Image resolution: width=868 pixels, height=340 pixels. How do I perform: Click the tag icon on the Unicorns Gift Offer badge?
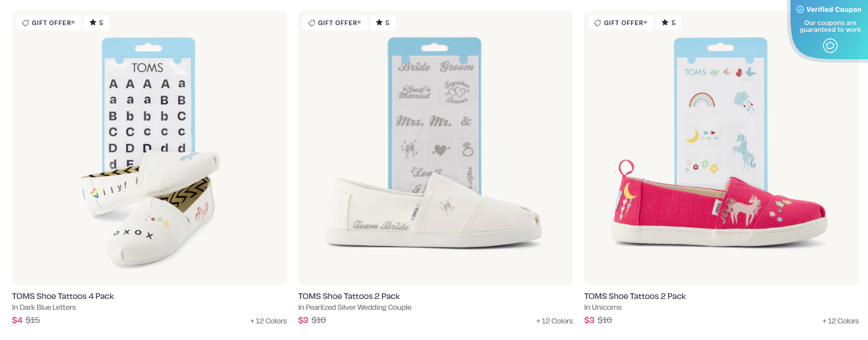tap(597, 23)
